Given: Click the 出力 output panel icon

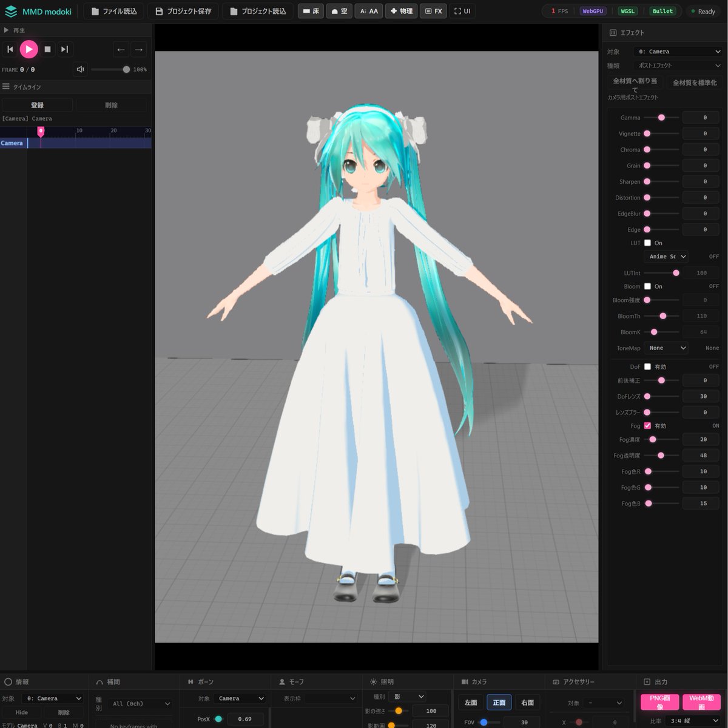Looking at the screenshot, I should [x=647, y=682].
